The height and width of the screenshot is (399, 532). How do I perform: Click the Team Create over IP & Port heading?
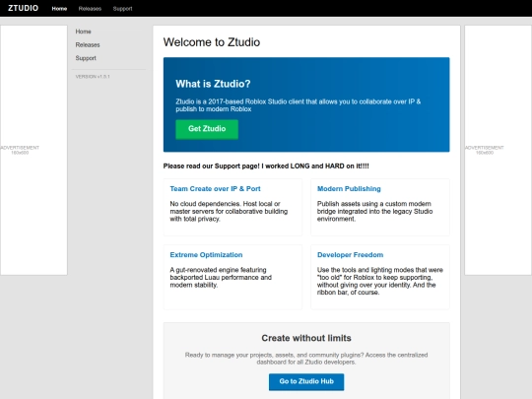215,189
